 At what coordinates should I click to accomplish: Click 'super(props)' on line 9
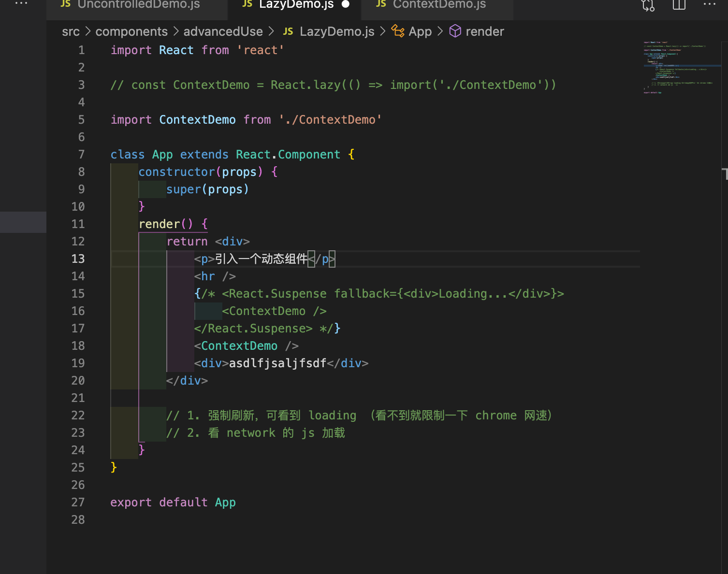pos(207,189)
